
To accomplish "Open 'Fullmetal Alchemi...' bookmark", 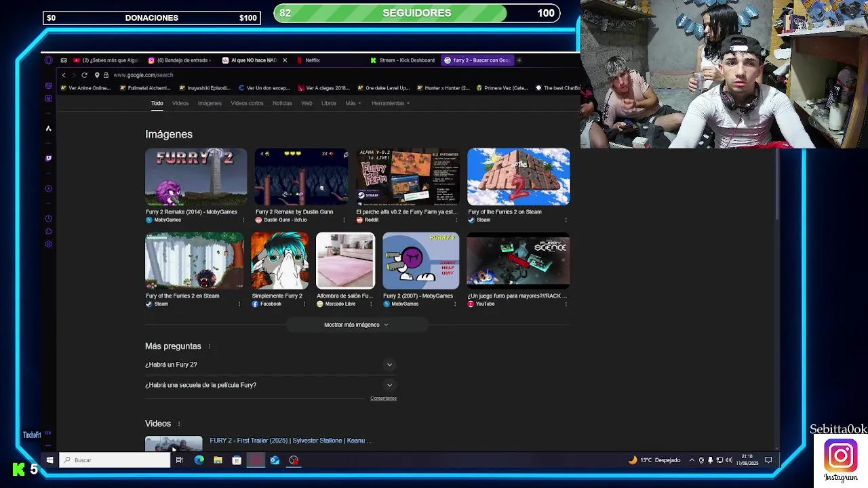I will click(x=145, y=88).
